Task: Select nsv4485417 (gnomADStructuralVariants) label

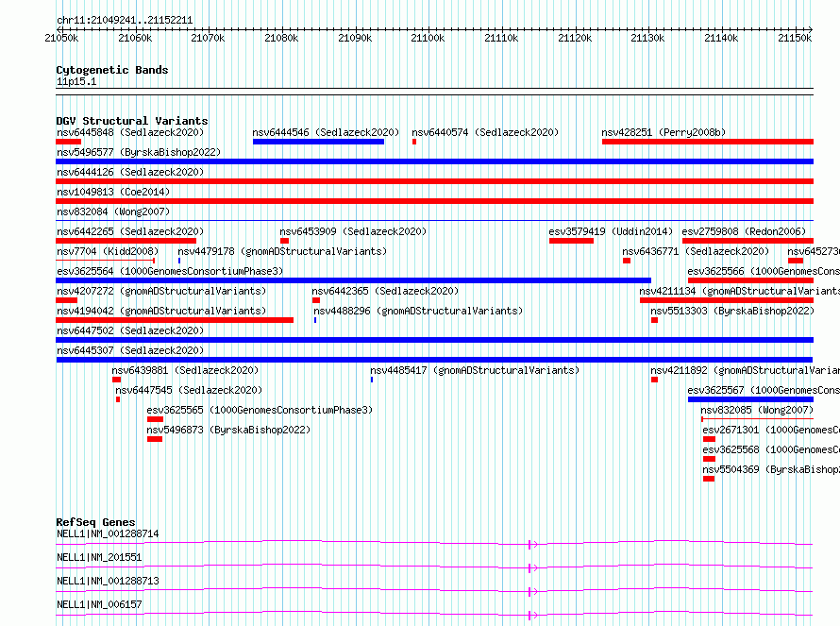Action: (475, 370)
